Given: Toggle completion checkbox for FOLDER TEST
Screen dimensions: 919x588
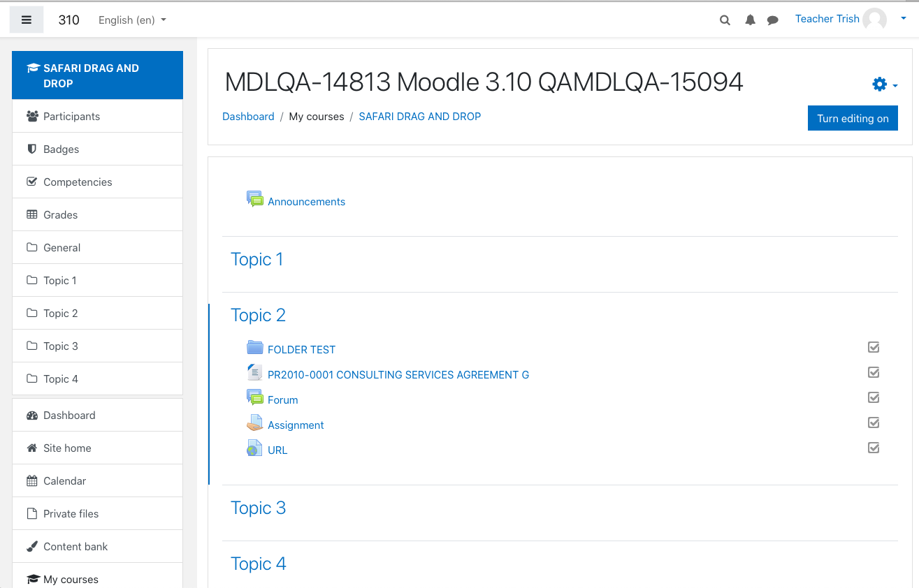Looking at the screenshot, I should coord(874,347).
